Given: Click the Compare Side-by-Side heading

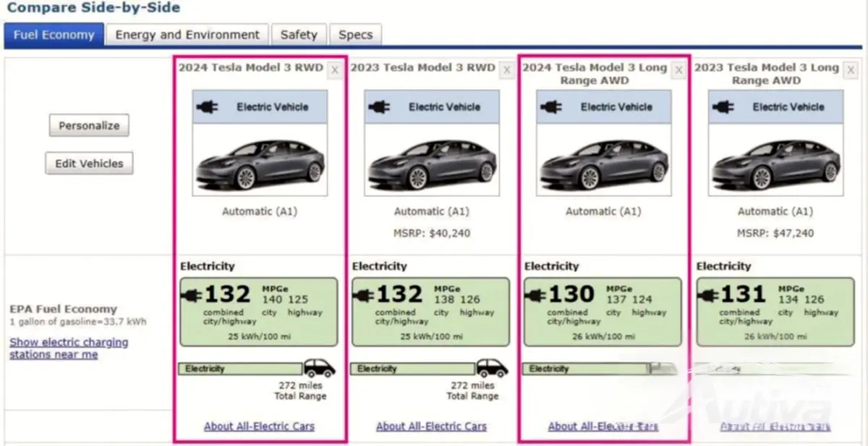Looking at the screenshot, I should 93,8.
